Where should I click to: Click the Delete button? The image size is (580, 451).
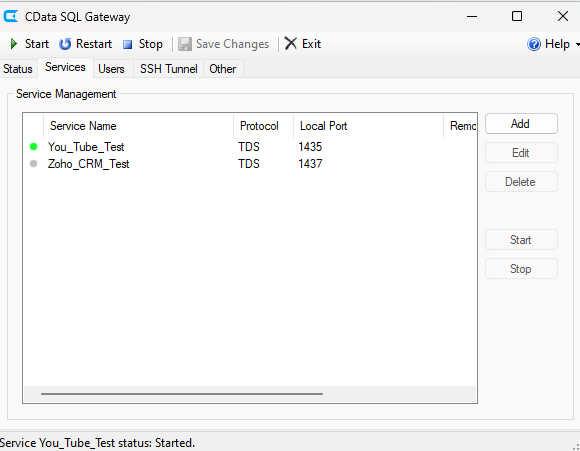521,182
